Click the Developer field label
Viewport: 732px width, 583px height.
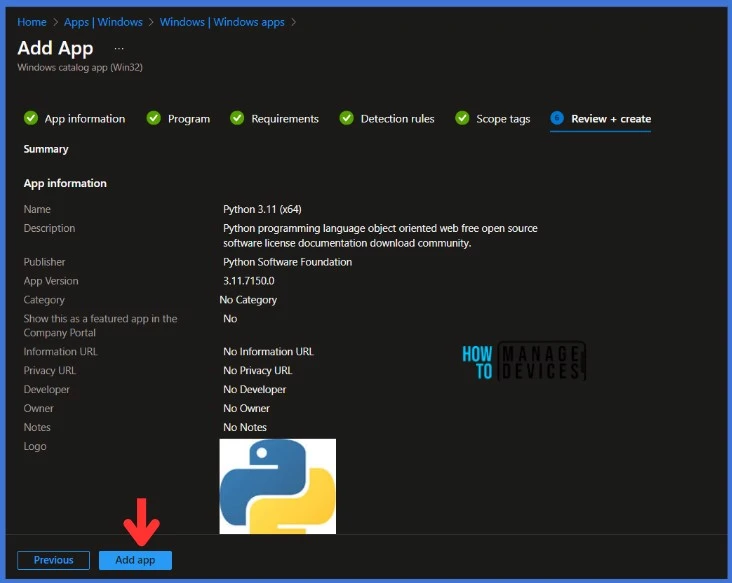click(x=46, y=389)
